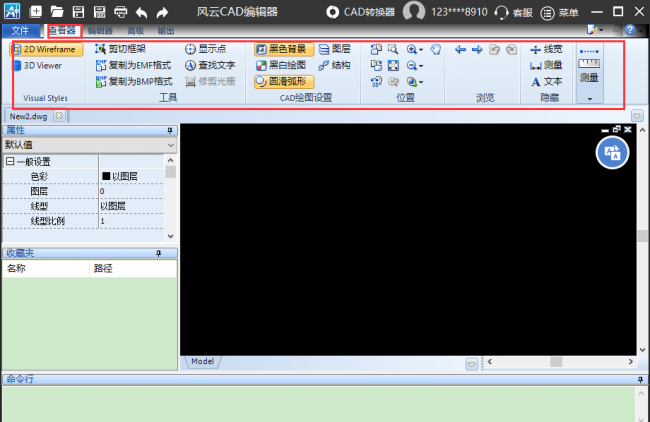This screenshot has height=422, width=650.
Task: Click the new file icon in title bar
Action: [x=36, y=12]
